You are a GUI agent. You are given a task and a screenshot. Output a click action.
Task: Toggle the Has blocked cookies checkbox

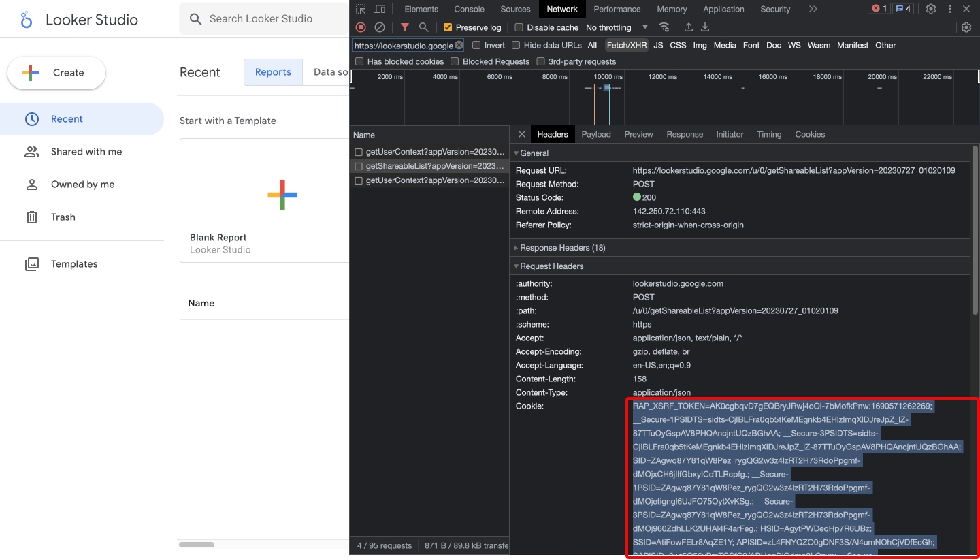[x=359, y=62]
